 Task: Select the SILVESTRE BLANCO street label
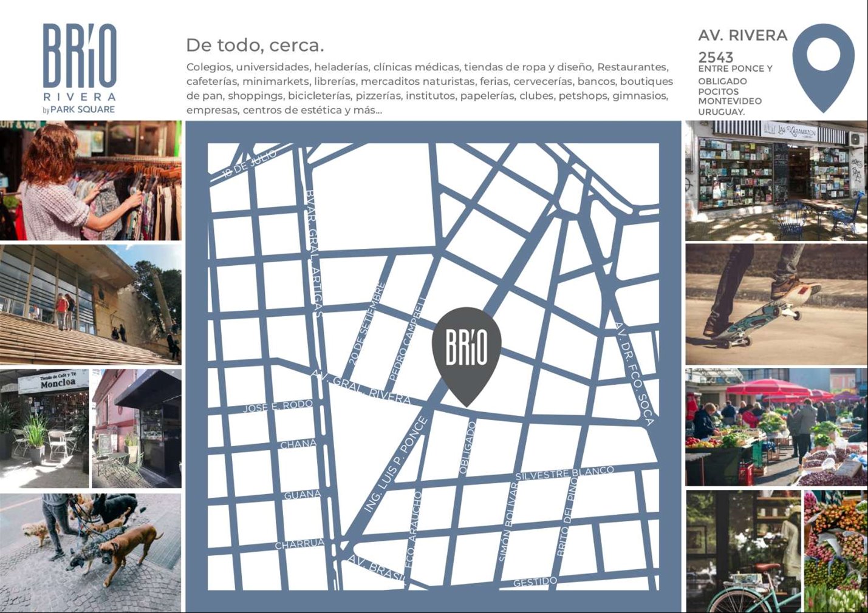click(x=564, y=473)
